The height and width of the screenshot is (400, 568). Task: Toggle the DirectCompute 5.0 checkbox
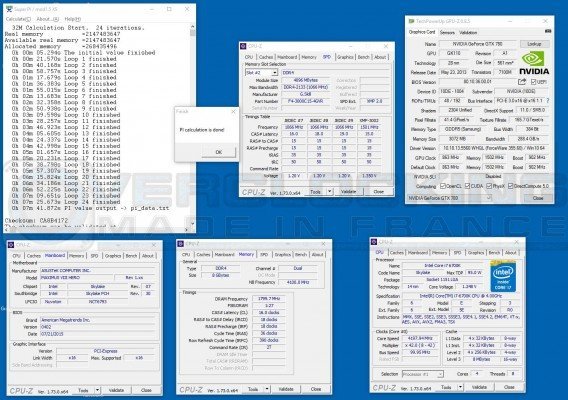[511, 186]
